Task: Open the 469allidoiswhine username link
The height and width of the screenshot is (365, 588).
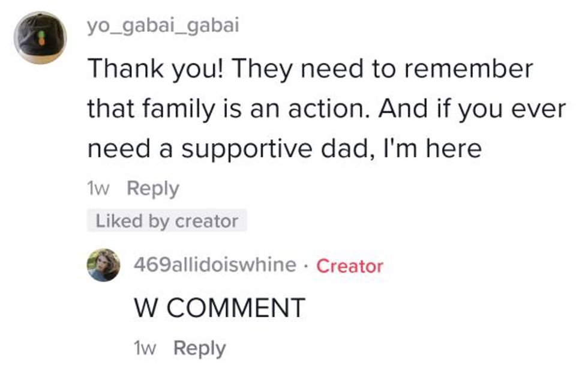Action: [x=217, y=265]
